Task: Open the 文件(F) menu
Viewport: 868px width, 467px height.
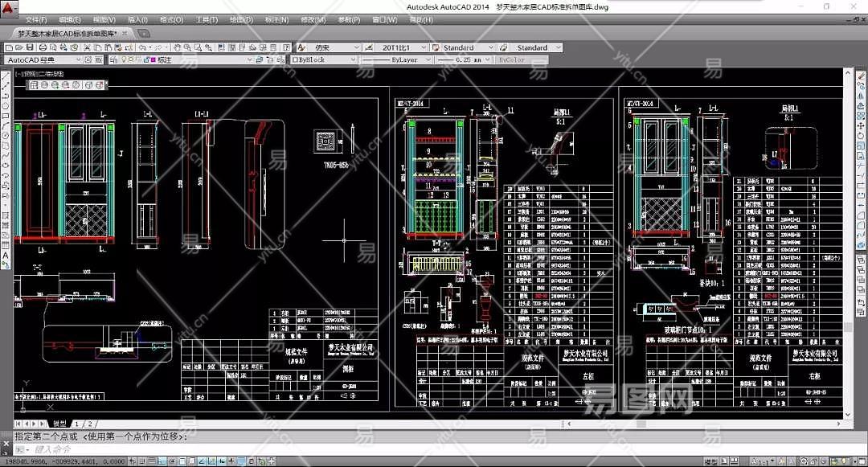Action: click(35, 19)
